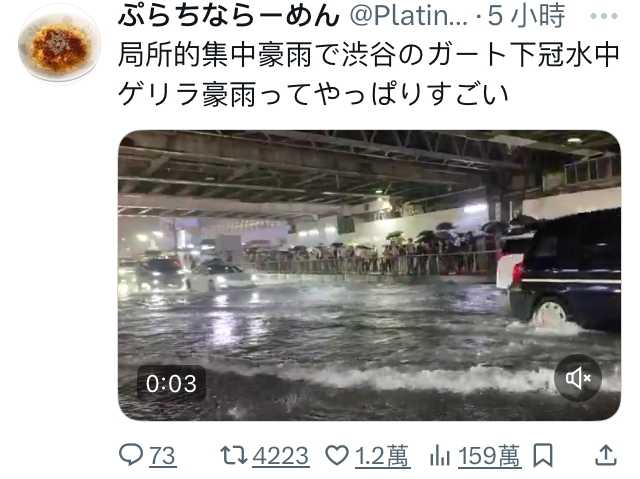Expand the three-dot more options menu

tap(604, 16)
